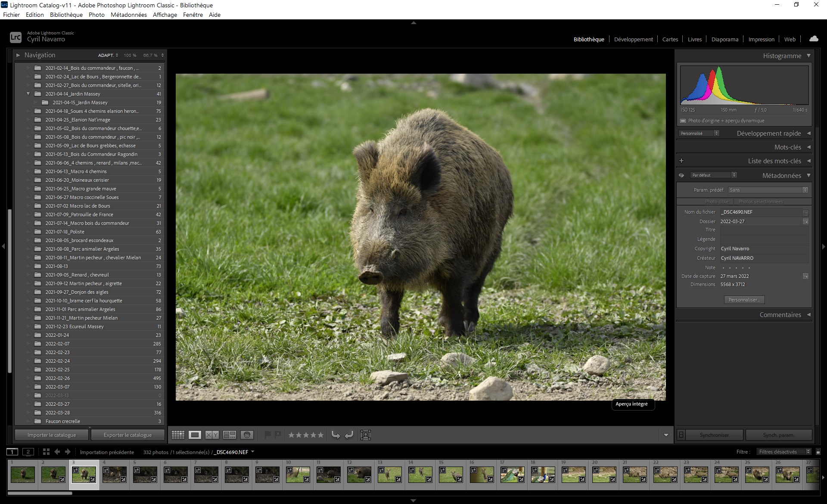Switch to Grid view icon
Image resolution: width=827 pixels, height=504 pixels.
[178, 435]
